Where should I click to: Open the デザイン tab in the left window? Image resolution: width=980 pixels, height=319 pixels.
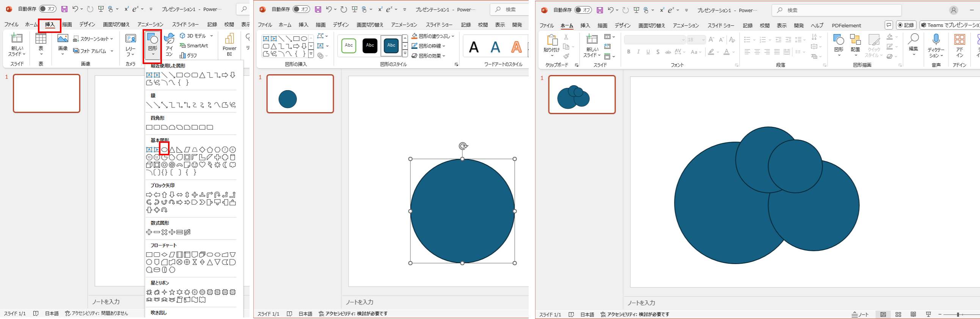[87, 25]
